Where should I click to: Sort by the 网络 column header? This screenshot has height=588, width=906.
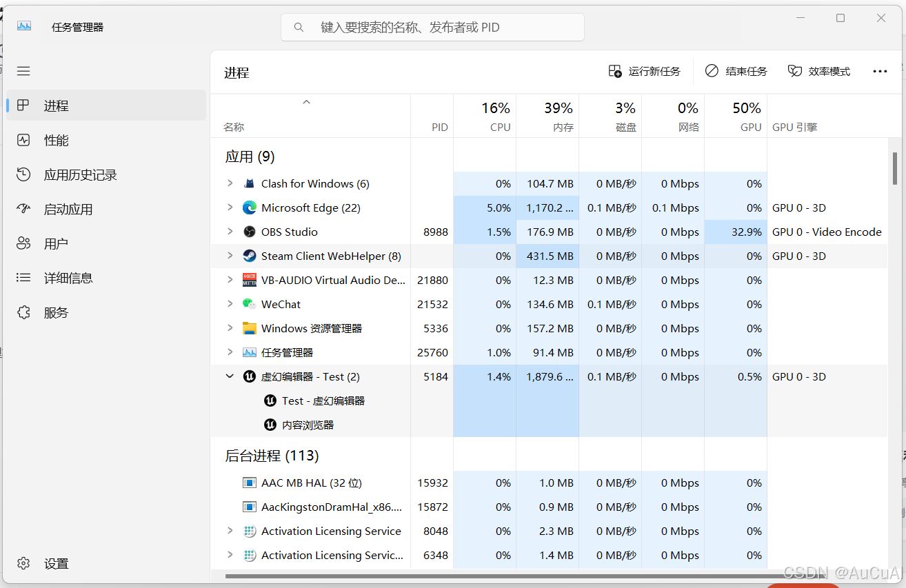(673, 116)
